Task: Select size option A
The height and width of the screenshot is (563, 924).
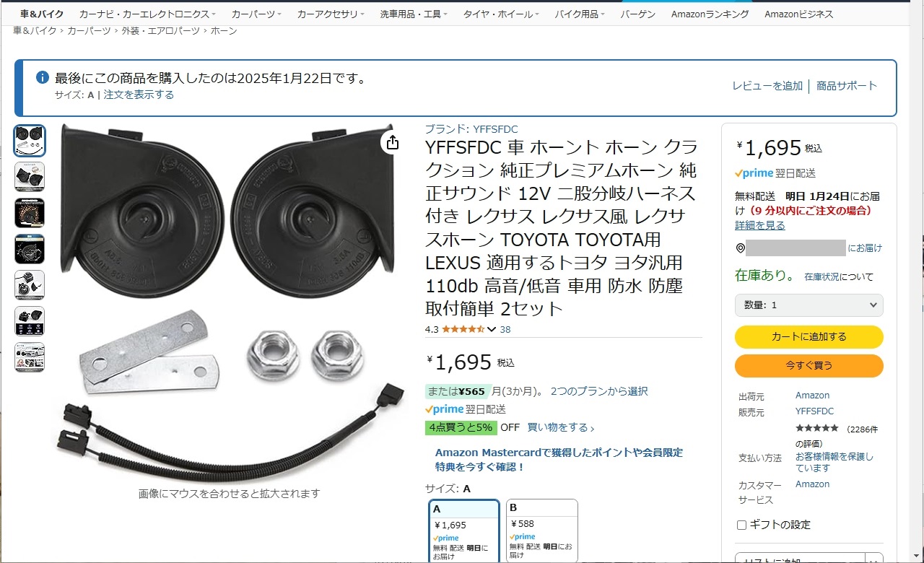Action: point(463,531)
